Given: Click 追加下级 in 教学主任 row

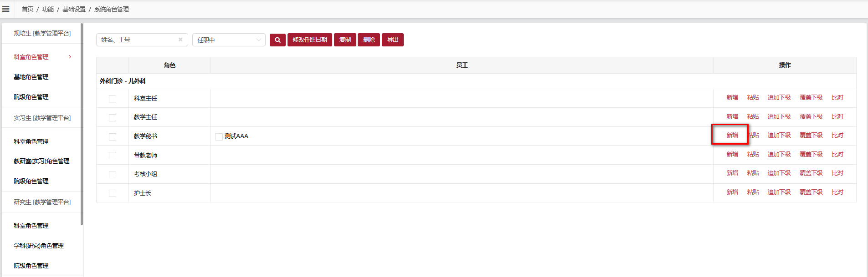Looking at the screenshot, I should 779,116.
